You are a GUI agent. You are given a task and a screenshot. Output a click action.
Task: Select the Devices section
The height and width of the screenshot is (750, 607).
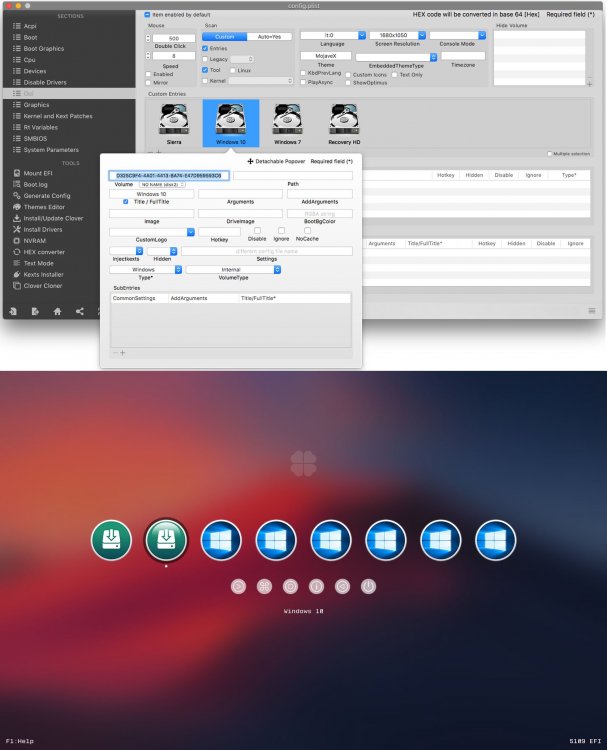[34, 71]
